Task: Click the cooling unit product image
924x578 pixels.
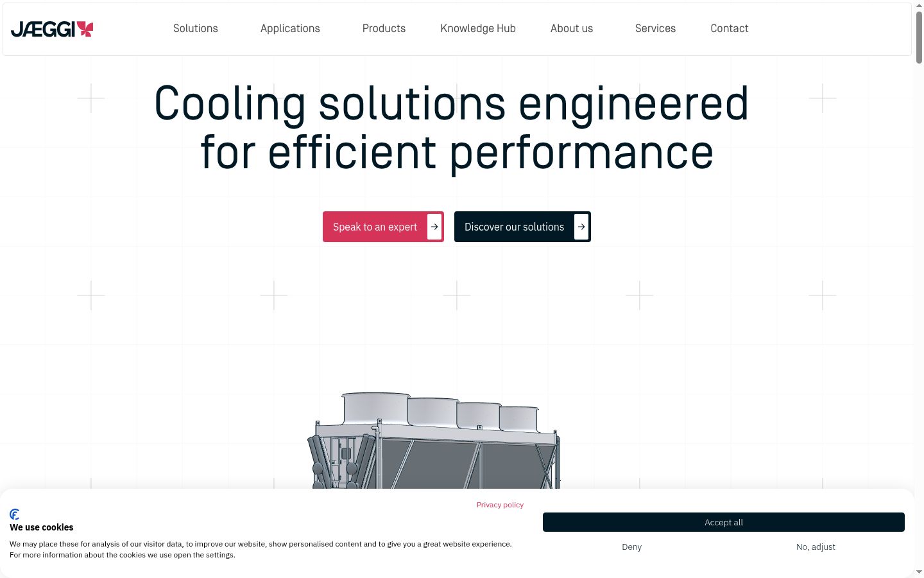Action: [434, 441]
